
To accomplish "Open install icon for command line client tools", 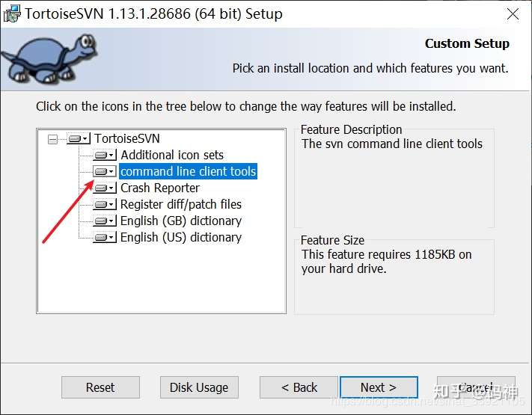I will (105, 171).
